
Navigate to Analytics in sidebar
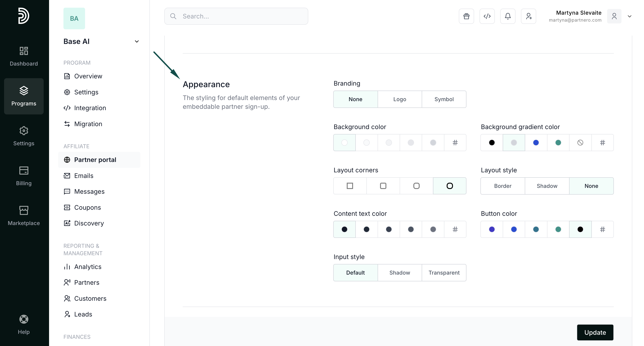tap(88, 267)
